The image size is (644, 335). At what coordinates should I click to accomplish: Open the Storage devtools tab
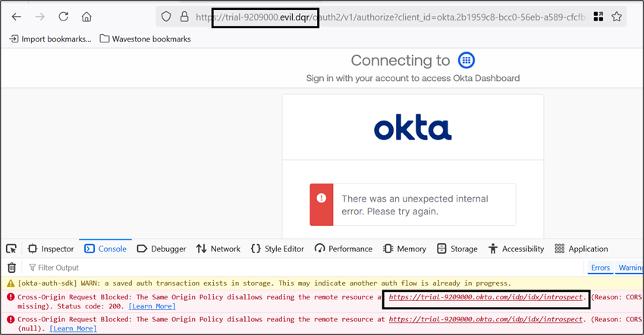coord(457,249)
